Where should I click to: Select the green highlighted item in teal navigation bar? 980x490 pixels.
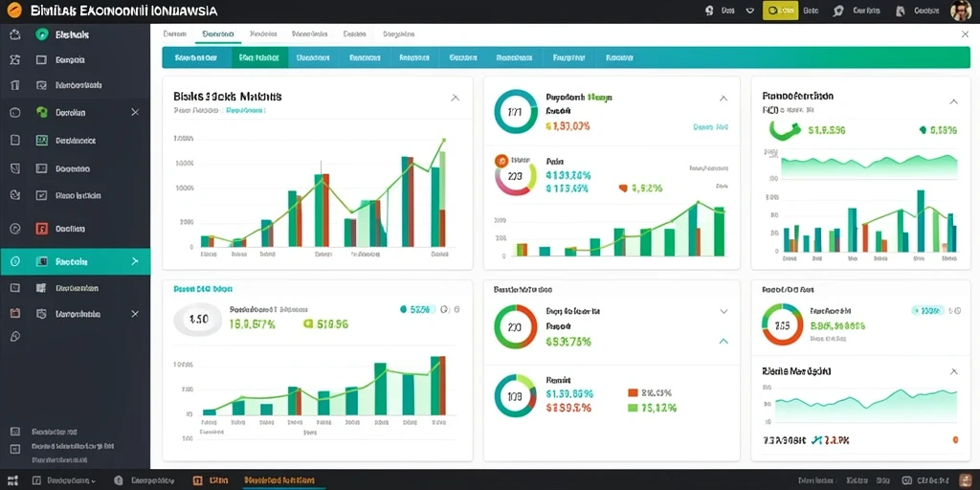[x=259, y=57]
